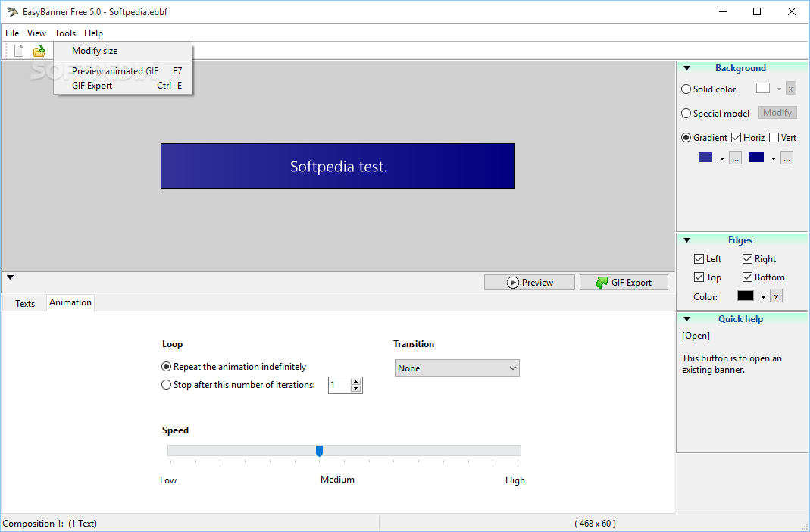Click the white solid color swatch

pyautogui.click(x=763, y=89)
